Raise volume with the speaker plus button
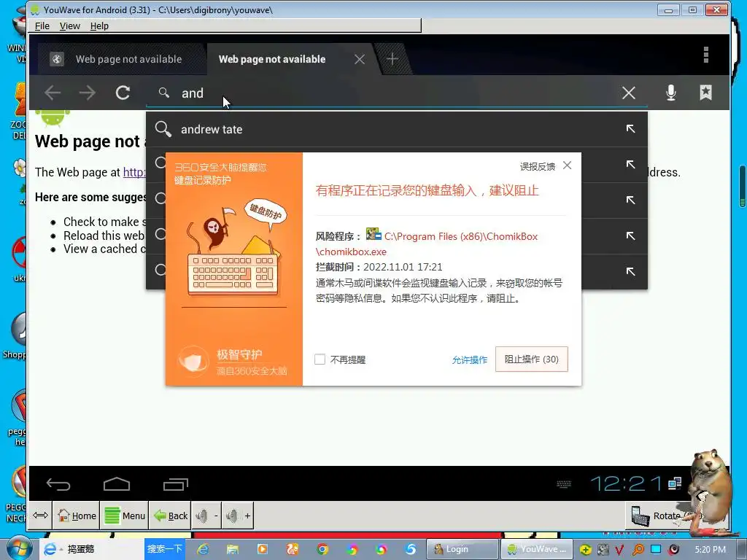Viewport: 747px width, 560px height. click(x=238, y=516)
